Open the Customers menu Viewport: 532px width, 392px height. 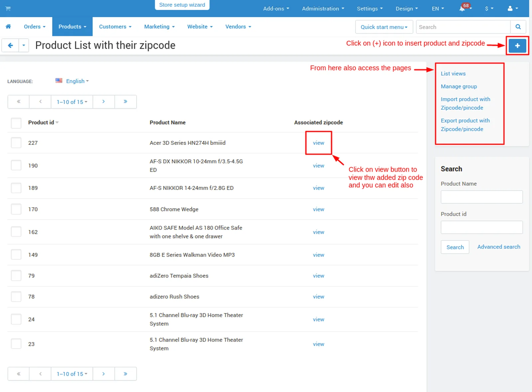tap(115, 27)
